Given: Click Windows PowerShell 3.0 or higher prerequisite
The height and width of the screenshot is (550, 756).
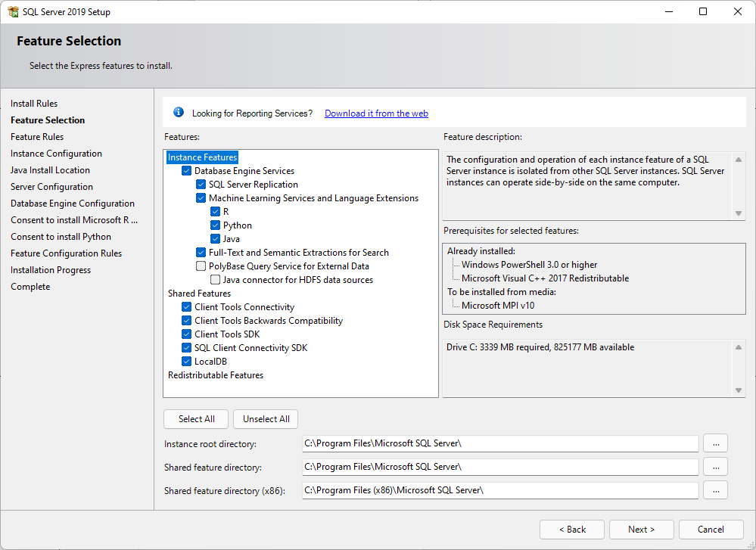Looking at the screenshot, I should click(530, 265).
